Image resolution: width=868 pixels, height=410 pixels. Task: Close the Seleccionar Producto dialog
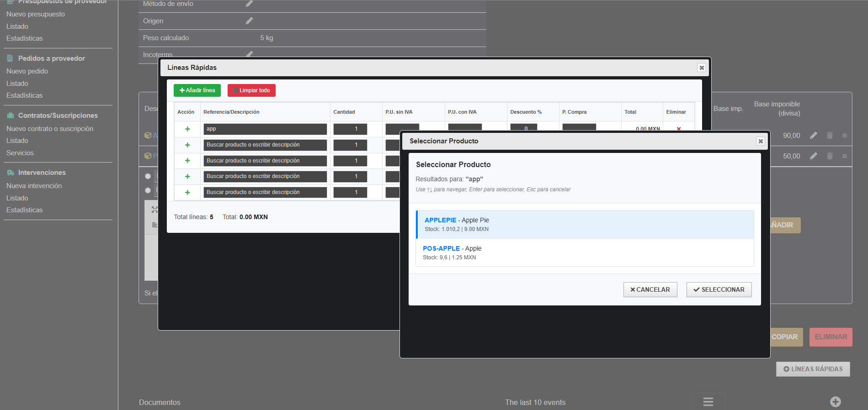click(761, 141)
